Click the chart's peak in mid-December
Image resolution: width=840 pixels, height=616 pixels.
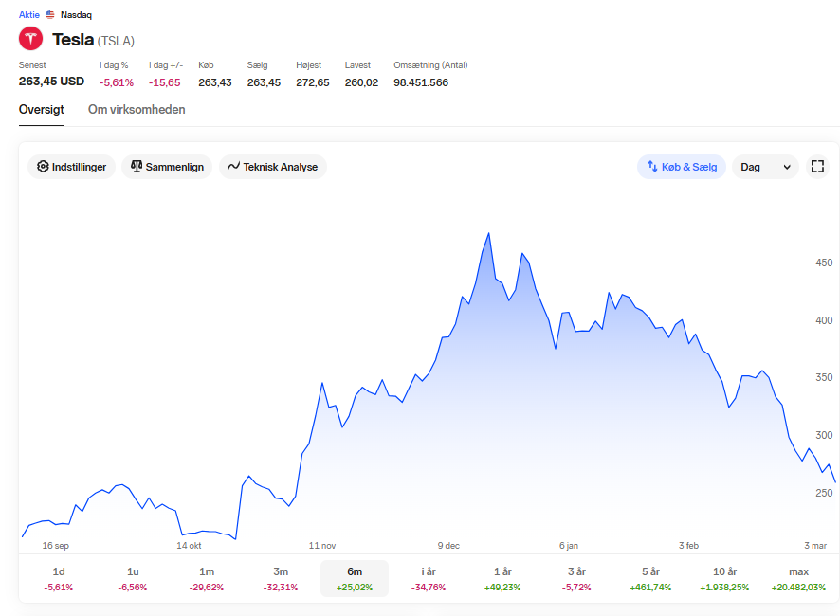coord(488,234)
